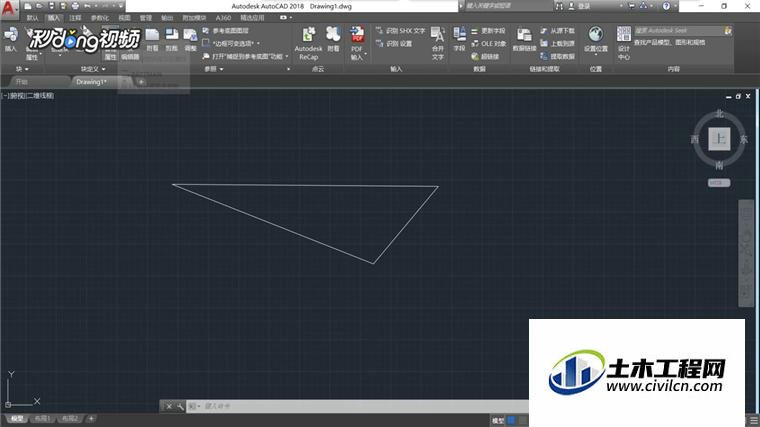
Task: Switch to the Layout1 (布局1) tab
Action: pyautogui.click(x=43, y=418)
